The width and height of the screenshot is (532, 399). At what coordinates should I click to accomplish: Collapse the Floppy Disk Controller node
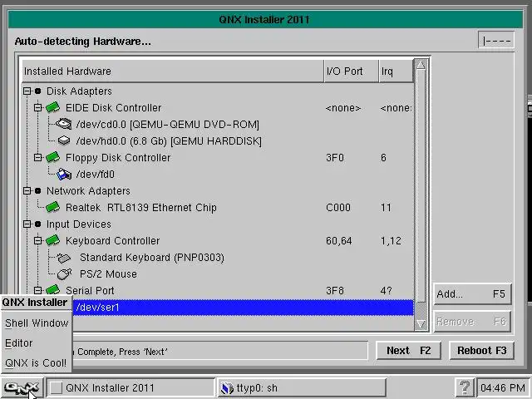37,157
